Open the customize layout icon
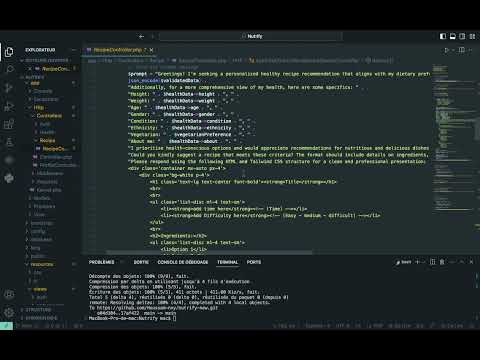 coord(472,36)
